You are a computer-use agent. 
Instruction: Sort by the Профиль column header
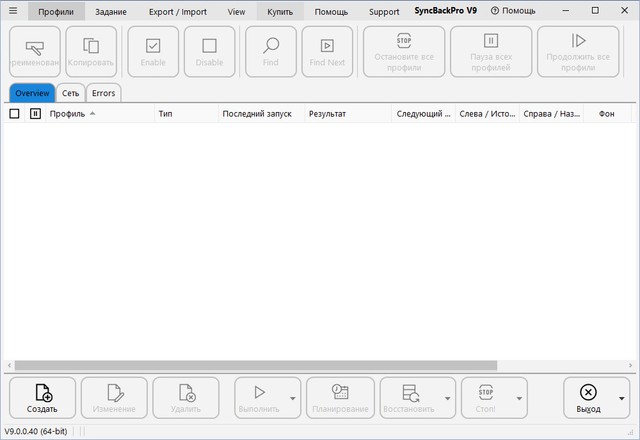68,114
